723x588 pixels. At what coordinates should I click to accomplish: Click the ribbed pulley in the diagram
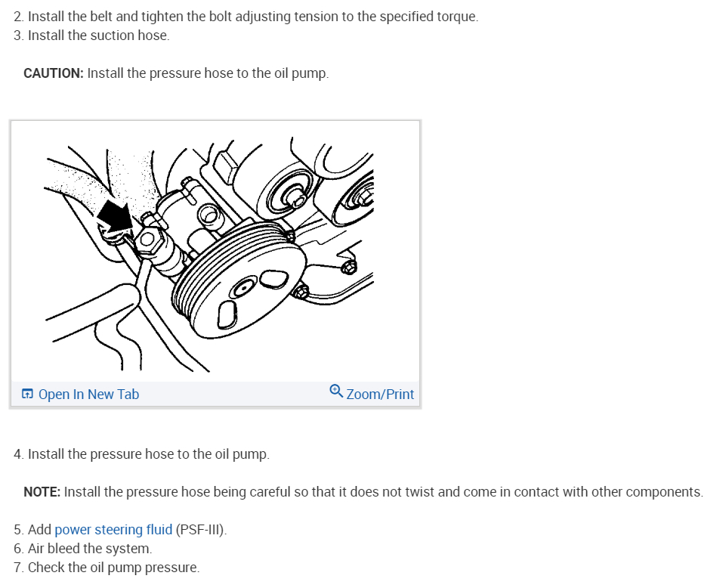(239, 280)
